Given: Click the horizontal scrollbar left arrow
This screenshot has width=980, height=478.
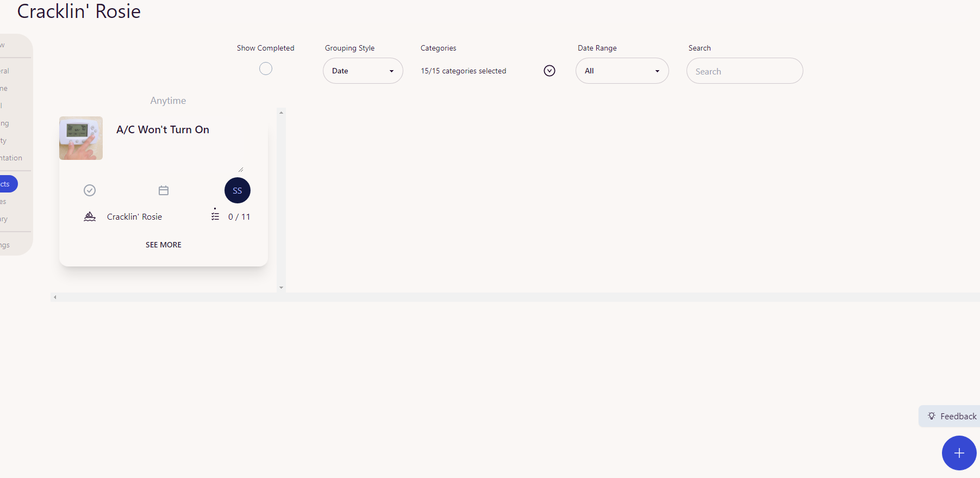Looking at the screenshot, I should (55, 297).
